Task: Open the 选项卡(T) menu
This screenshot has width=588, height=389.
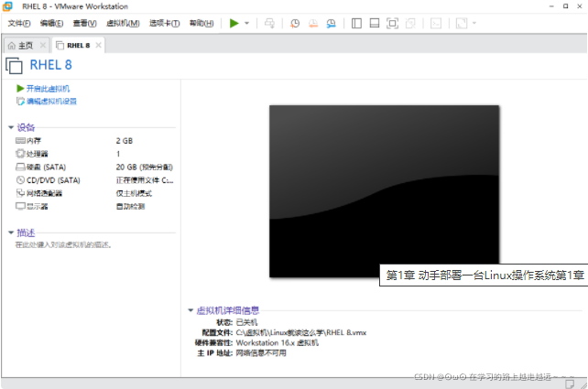Action: (x=165, y=23)
